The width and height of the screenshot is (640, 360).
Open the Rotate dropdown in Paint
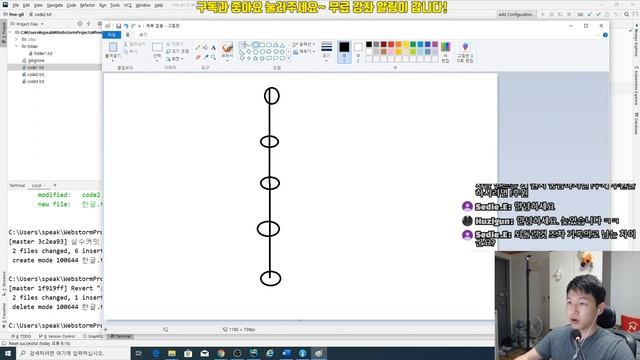pyautogui.click(x=174, y=59)
